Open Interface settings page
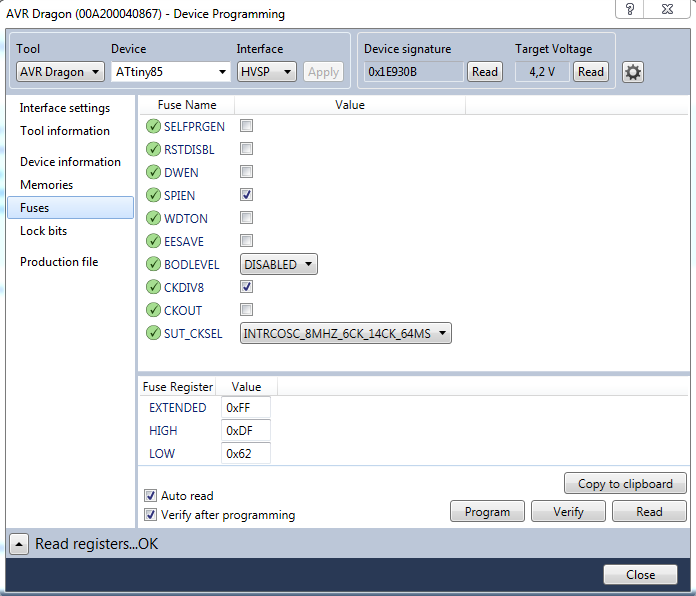The image size is (696, 596). (x=65, y=108)
